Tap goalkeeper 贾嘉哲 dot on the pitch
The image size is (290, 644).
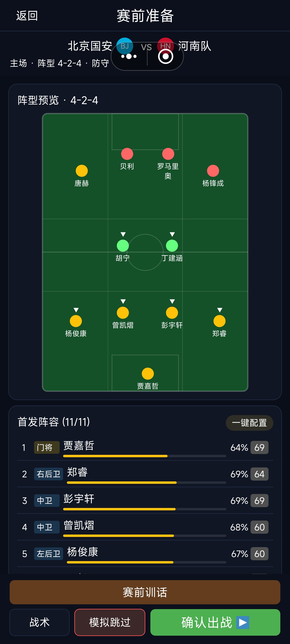(x=148, y=374)
